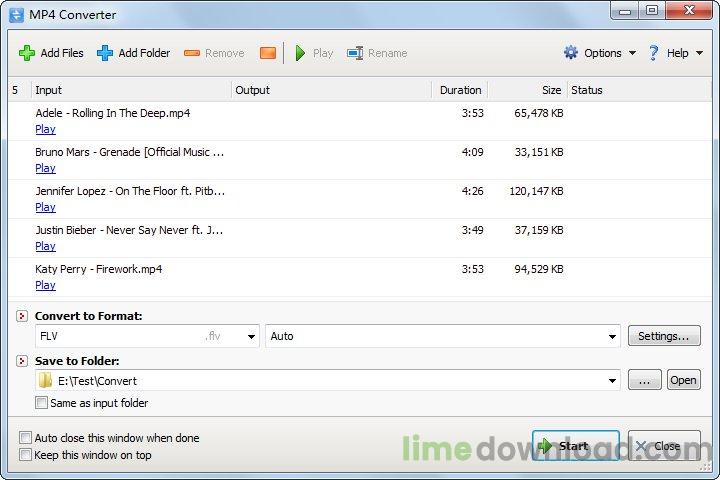Click the 120,147 KB size value
The height and width of the screenshot is (480, 720).
click(536, 192)
